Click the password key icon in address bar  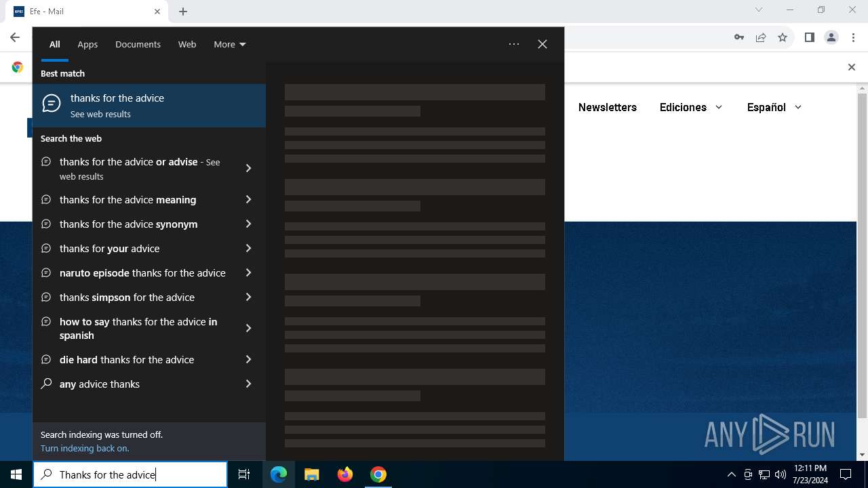click(739, 37)
